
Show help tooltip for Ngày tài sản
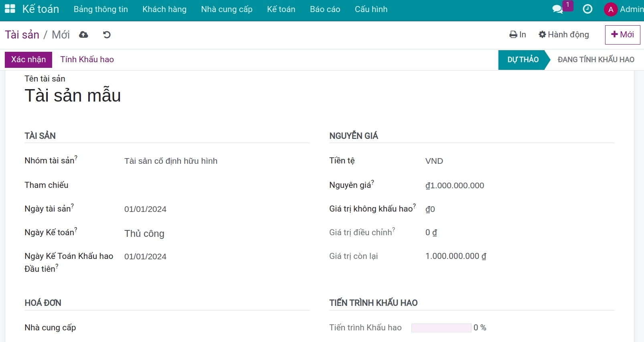[x=72, y=206]
